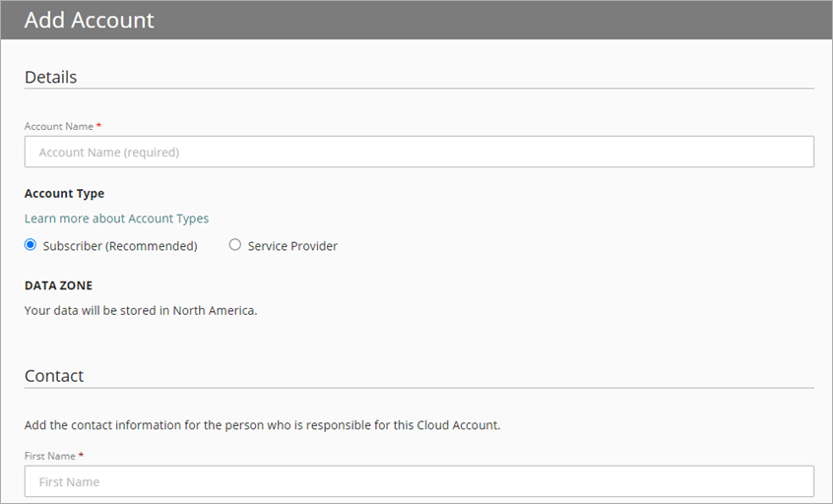Screen dimensions: 833x504
Task: Click the DATA ZONE heading
Action: [58, 285]
